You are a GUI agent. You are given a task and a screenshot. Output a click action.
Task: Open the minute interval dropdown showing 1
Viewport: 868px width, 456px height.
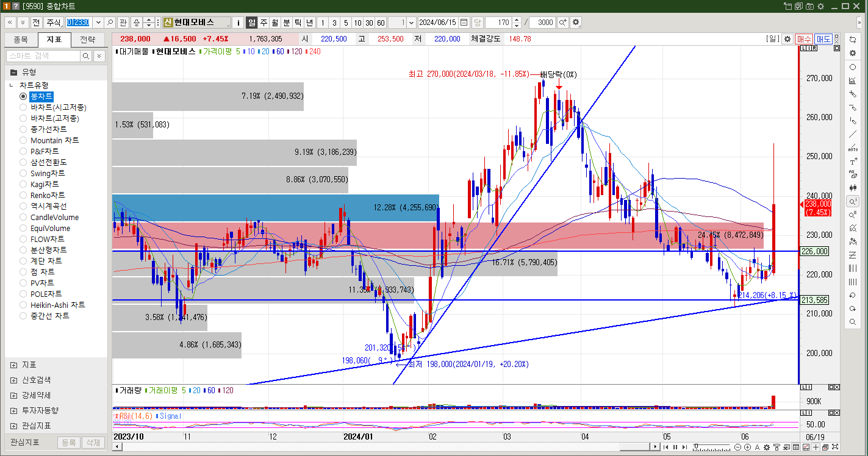point(411,23)
